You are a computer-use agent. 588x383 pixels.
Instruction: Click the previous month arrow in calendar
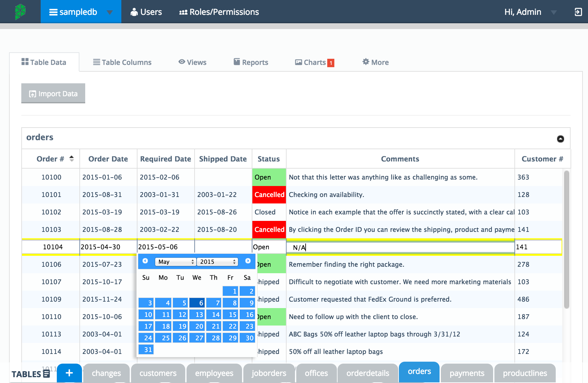click(x=145, y=261)
